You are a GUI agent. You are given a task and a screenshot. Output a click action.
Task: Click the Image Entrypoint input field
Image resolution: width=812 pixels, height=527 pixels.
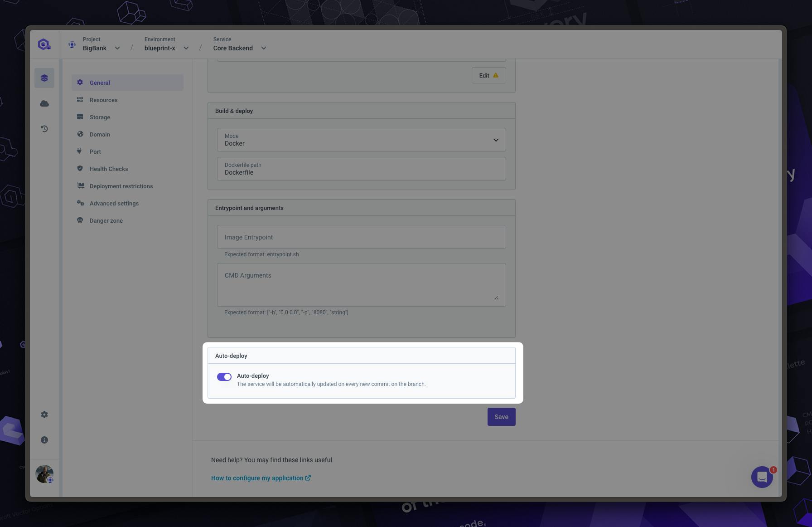tap(361, 237)
